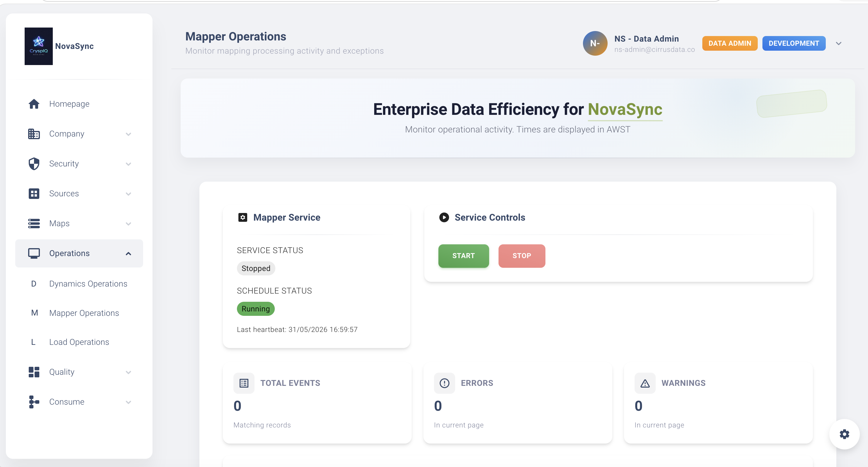This screenshot has width=868, height=467.
Task: Open Load Operations submenu item
Action: (79, 342)
